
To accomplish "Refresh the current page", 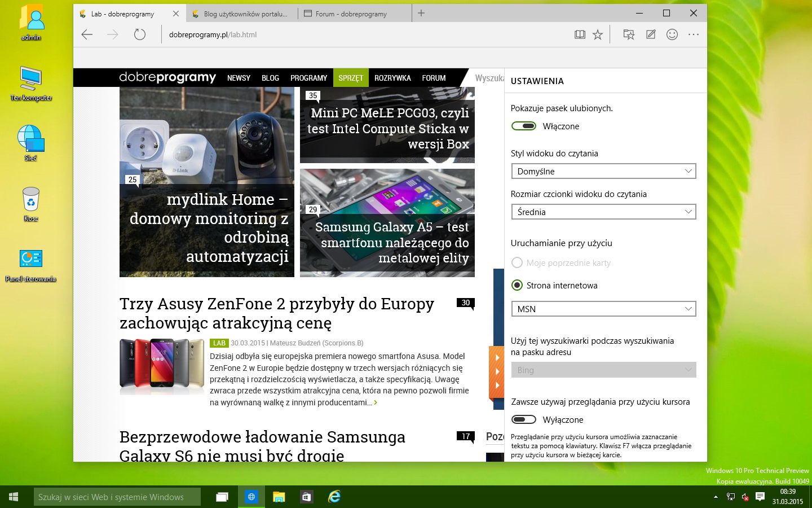I will [139, 34].
